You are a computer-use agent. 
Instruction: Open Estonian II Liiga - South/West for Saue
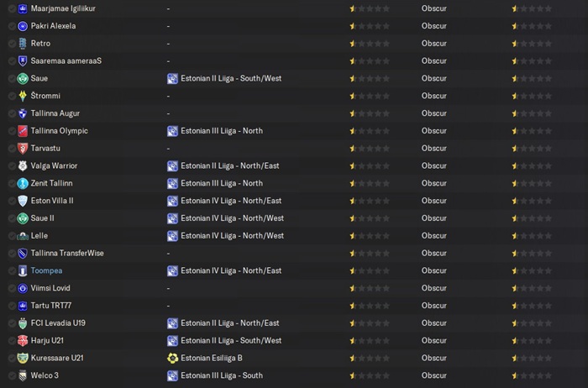click(x=231, y=78)
